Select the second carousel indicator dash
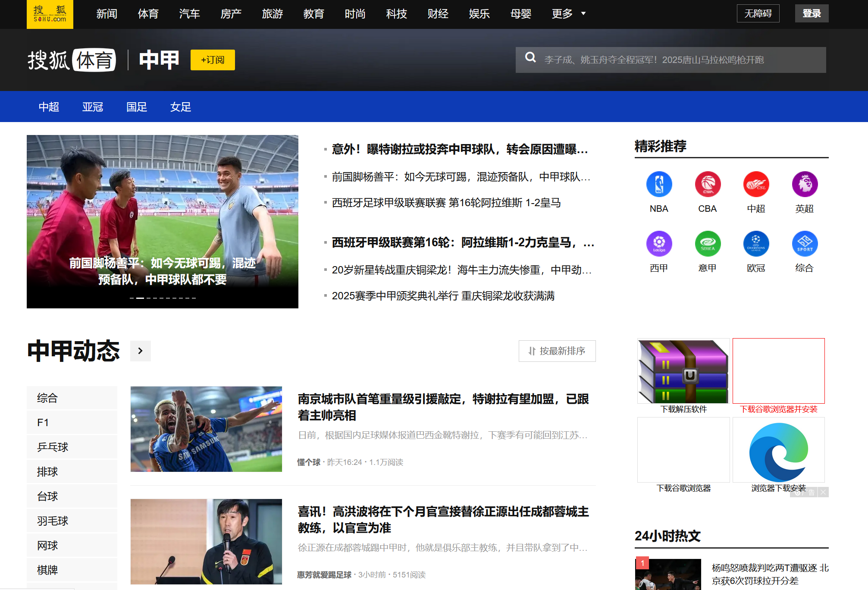Screen dimensions: 868x590 [140, 298]
